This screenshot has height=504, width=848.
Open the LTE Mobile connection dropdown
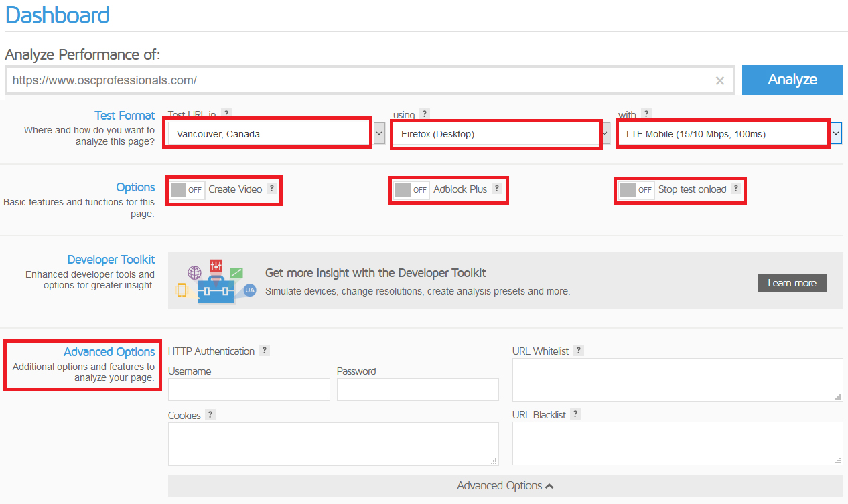click(722, 134)
